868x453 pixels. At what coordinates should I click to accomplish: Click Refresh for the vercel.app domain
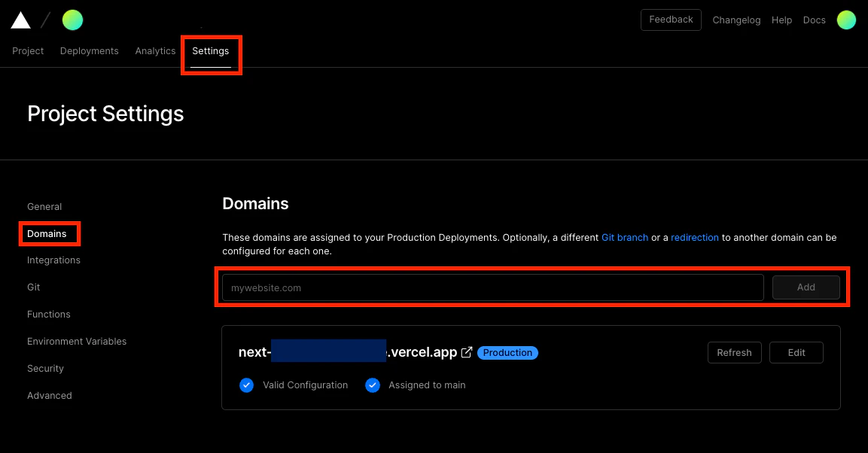click(735, 352)
